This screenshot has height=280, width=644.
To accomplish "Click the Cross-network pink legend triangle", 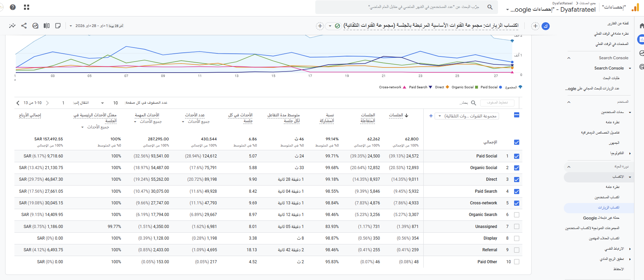I will click(x=404, y=87).
